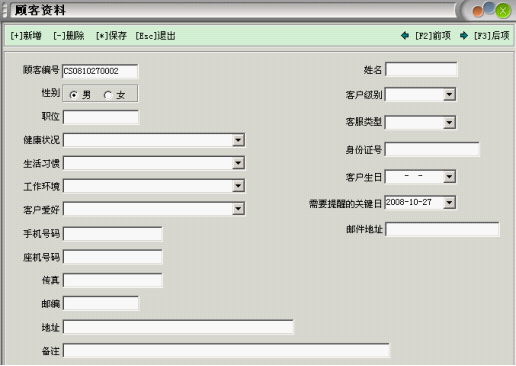Click [-]删除 in the toolbar
Screen dimensions: 516x366
click(x=69, y=35)
